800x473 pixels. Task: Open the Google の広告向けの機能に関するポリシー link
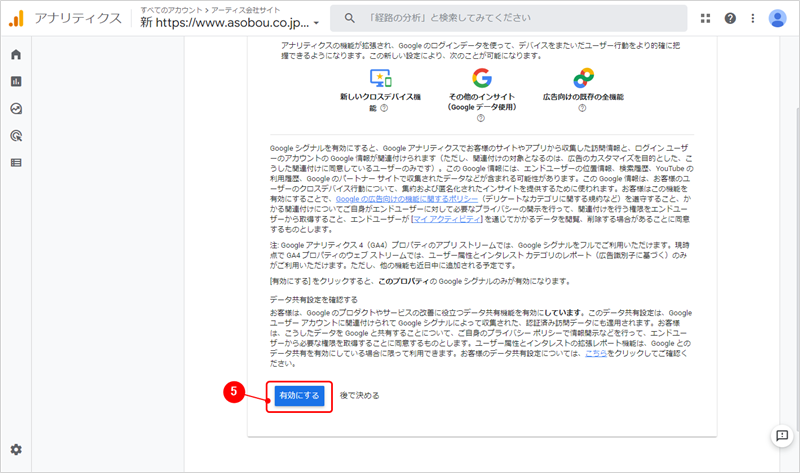[x=407, y=199]
